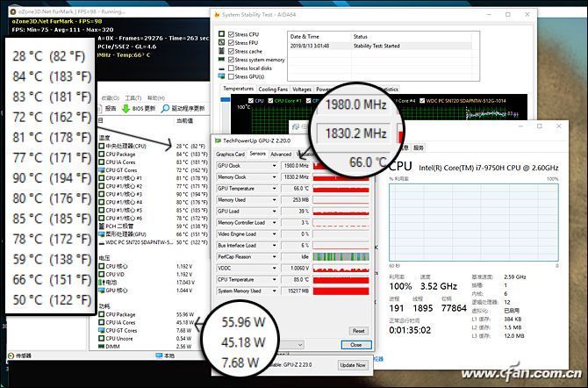This screenshot has width=588, height=388.
Task: Click the FPU icon beside Stress FPU
Action: pos(222,42)
